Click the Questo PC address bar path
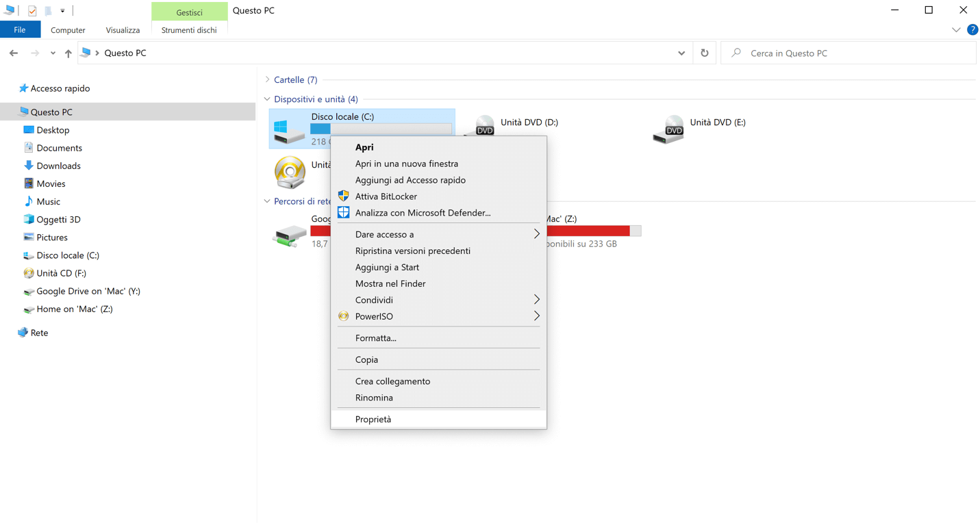This screenshot has height=525, width=980. coord(125,53)
